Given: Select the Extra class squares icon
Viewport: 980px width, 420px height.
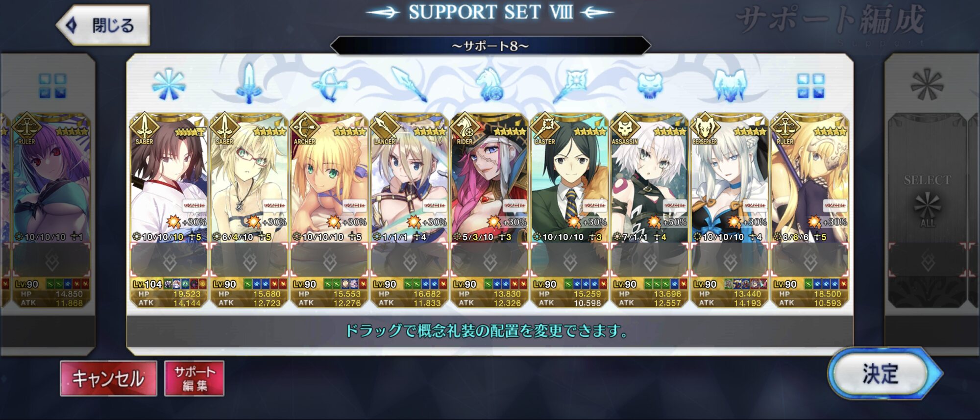Looking at the screenshot, I should (x=810, y=86).
